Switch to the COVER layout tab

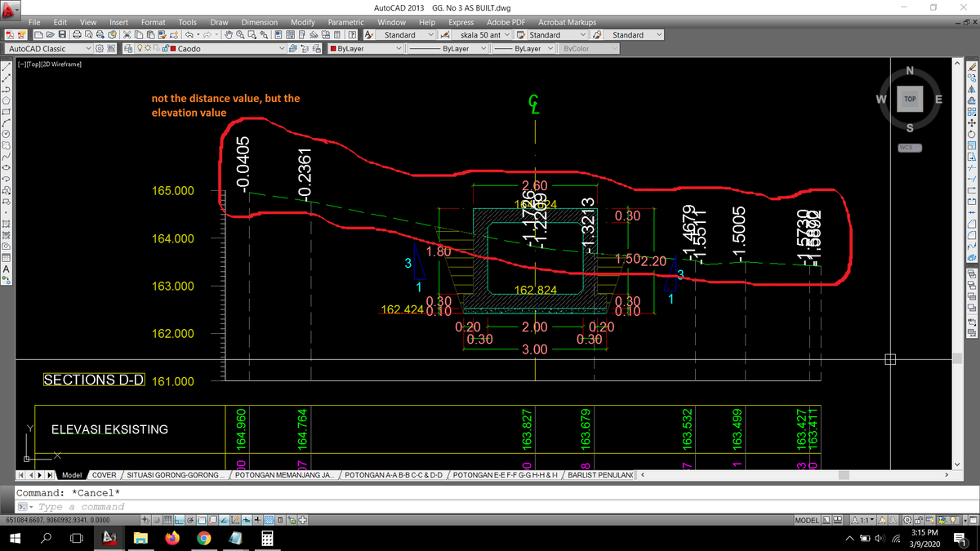[104, 475]
